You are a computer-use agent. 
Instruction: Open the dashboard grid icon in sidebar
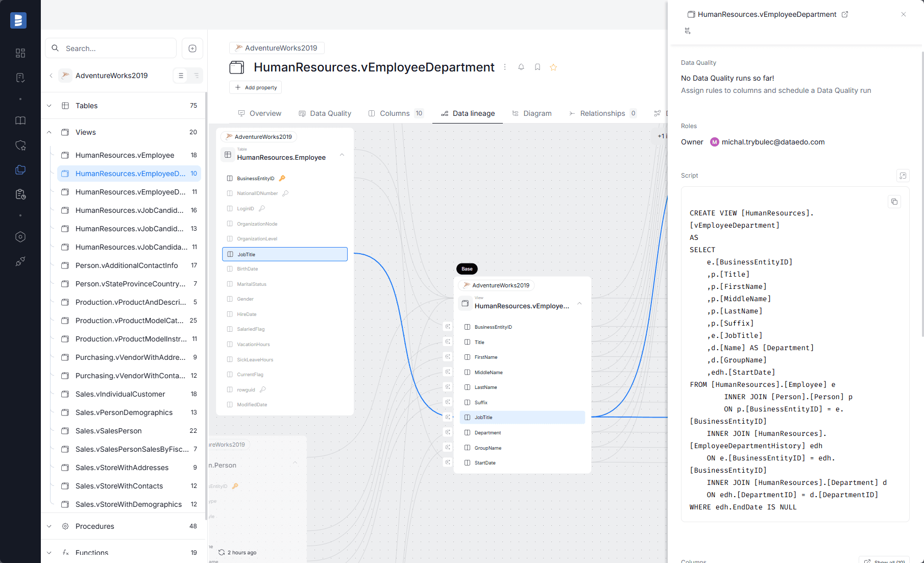click(x=20, y=53)
